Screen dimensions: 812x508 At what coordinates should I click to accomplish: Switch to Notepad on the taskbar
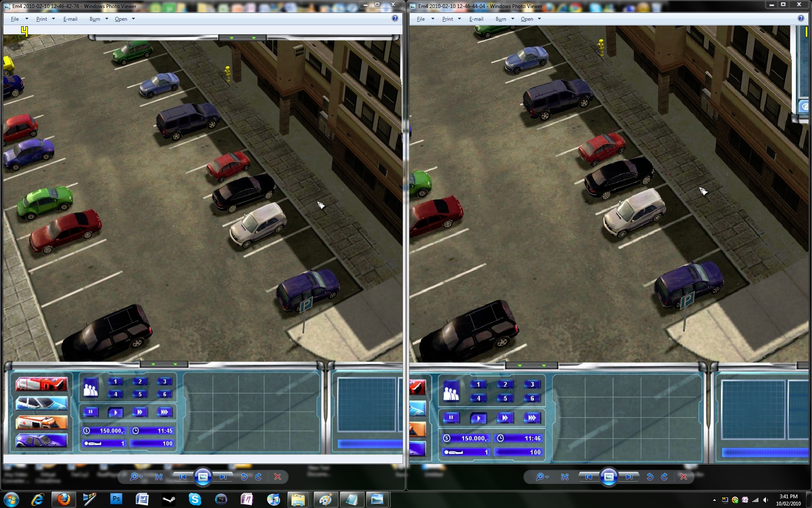351,500
